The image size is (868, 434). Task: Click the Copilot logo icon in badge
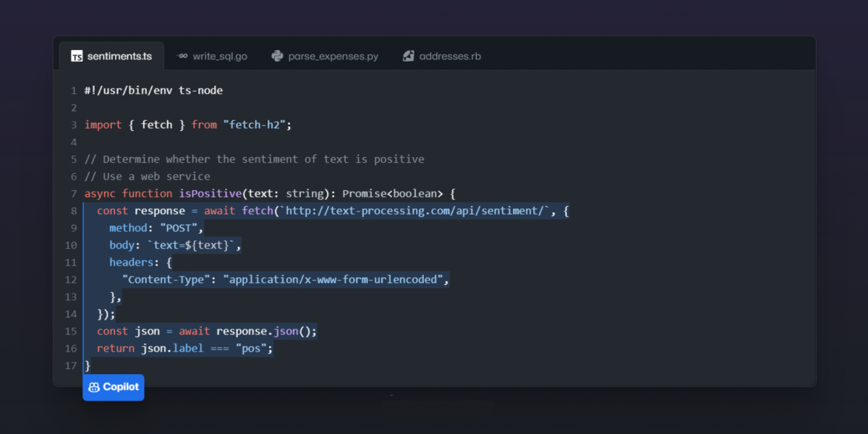94,387
